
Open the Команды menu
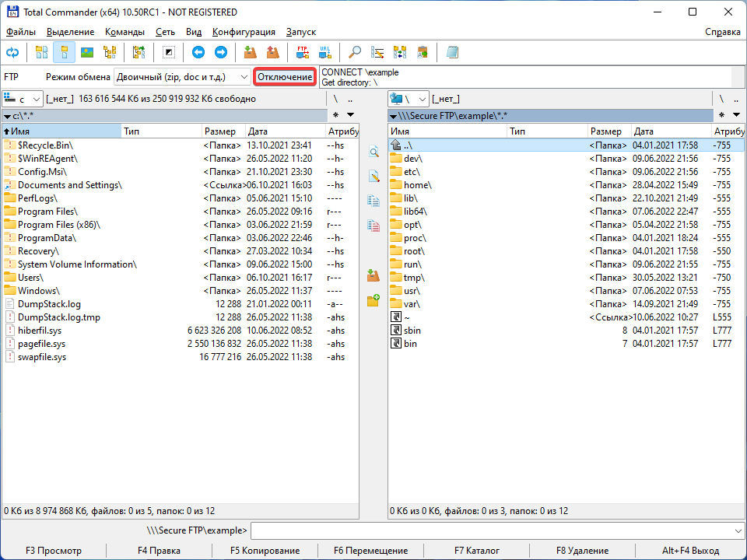(x=124, y=32)
